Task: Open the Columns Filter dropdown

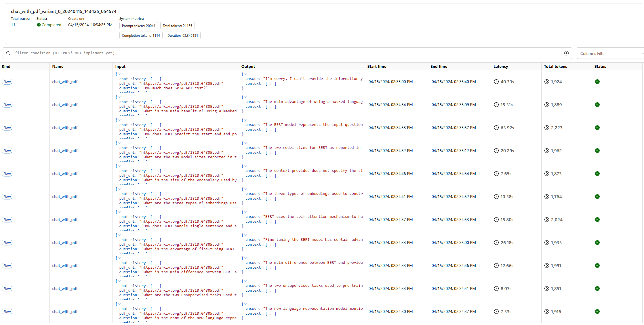Action: [610, 53]
